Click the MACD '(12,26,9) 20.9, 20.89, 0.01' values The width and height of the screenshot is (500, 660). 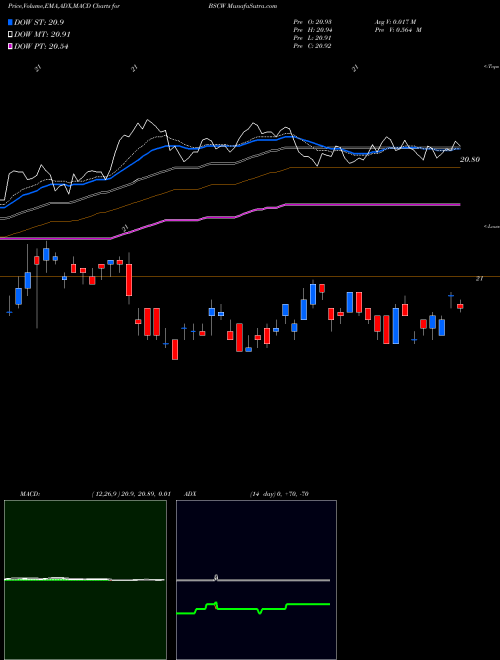[130, 494]
